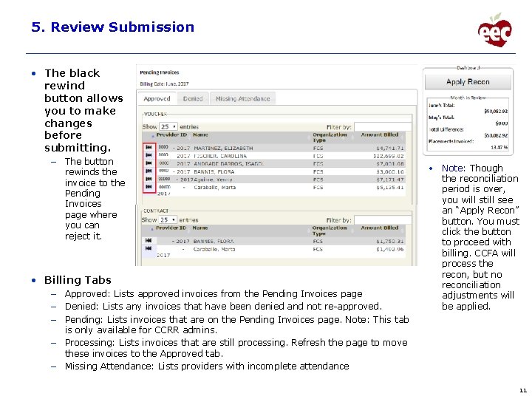Click the VOUCHER section label
The height and width of the screenshot is (399, 532).
[x=155, y=114]
